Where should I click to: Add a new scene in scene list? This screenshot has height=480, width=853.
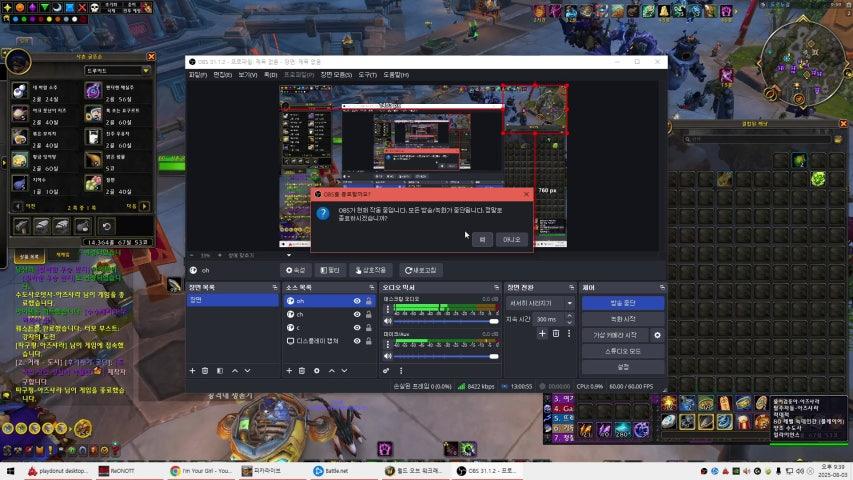192,371
